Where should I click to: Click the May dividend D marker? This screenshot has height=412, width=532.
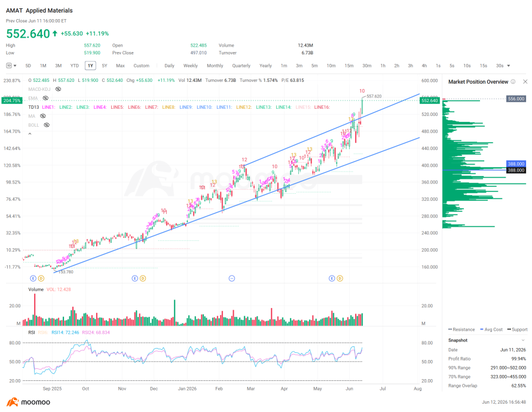[x=340, y=278]
